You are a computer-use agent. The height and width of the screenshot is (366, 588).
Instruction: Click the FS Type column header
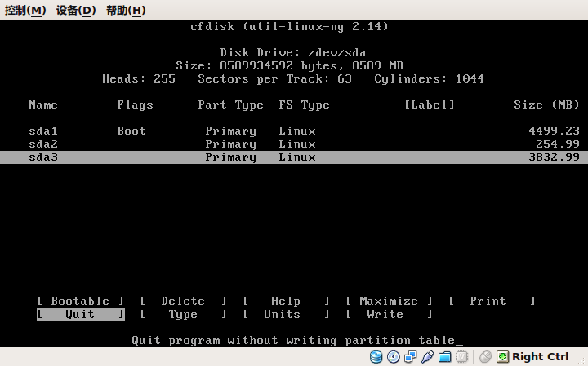(304, 105)
